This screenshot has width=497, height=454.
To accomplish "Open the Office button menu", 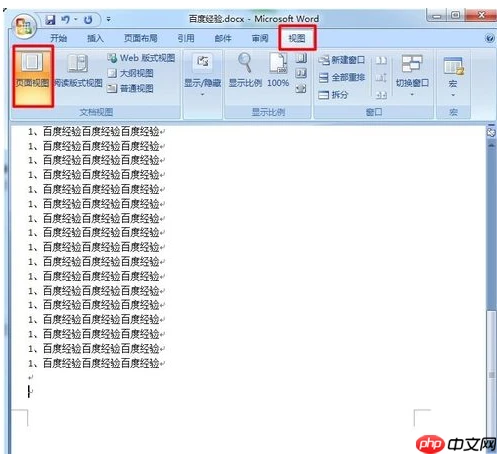I will 23,26.
